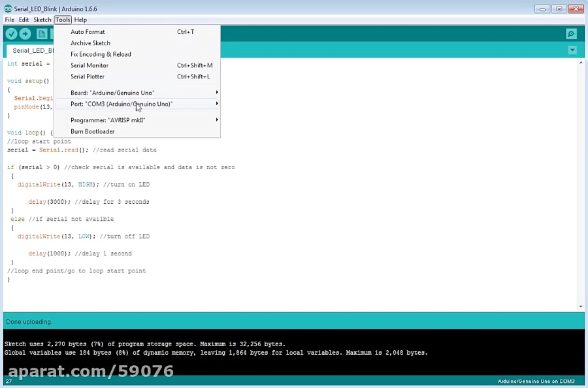Open Serial Monitor magnifier icon in toolbar
This screenshot has width=588, height=388.
tap(571, 34)
